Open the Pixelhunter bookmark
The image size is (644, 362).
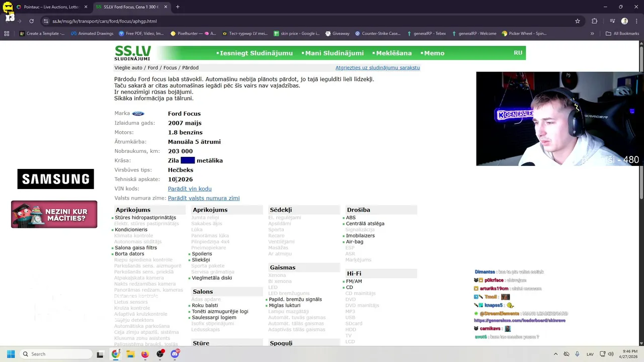click(x=193, y=34)
